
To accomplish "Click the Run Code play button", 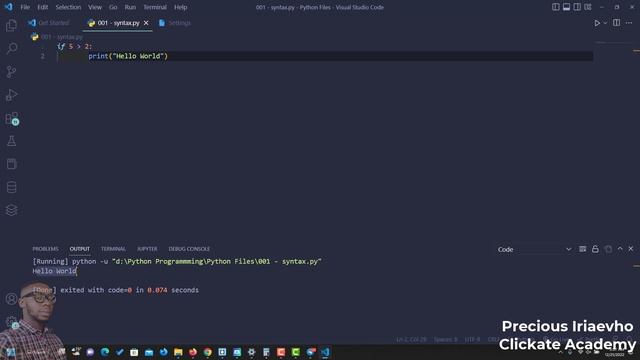I will [x=597, y=23].
